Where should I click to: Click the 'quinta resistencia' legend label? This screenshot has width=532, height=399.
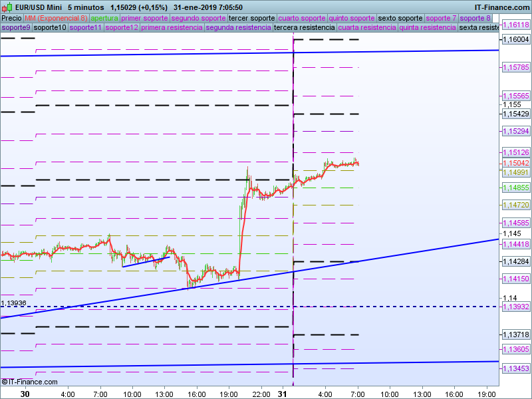(428, 28)
